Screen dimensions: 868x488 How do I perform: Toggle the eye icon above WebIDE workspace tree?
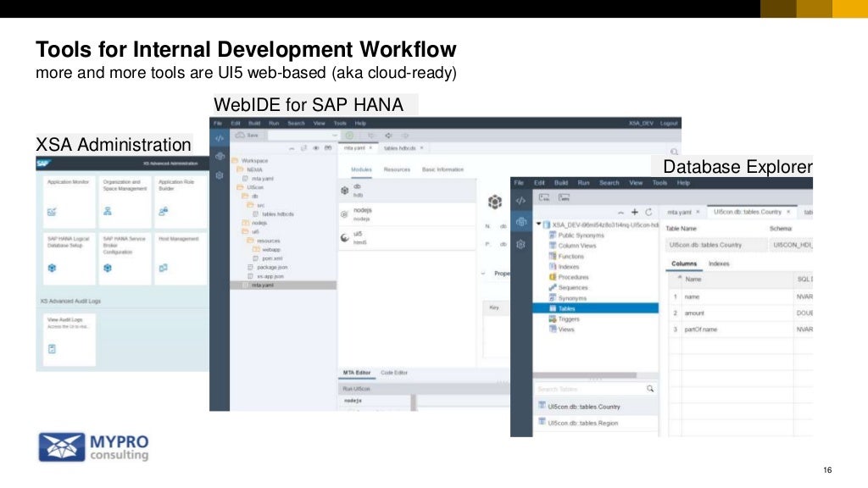point(315,148)
